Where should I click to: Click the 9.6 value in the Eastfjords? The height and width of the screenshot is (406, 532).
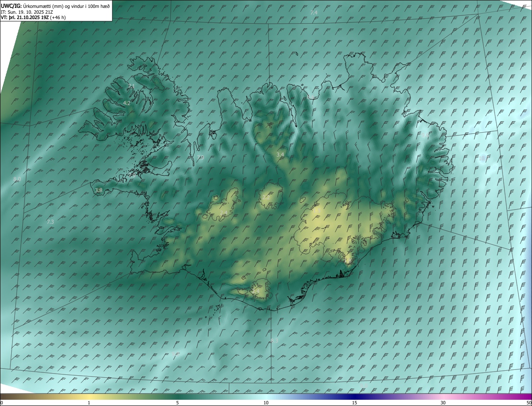coord(425,135)
